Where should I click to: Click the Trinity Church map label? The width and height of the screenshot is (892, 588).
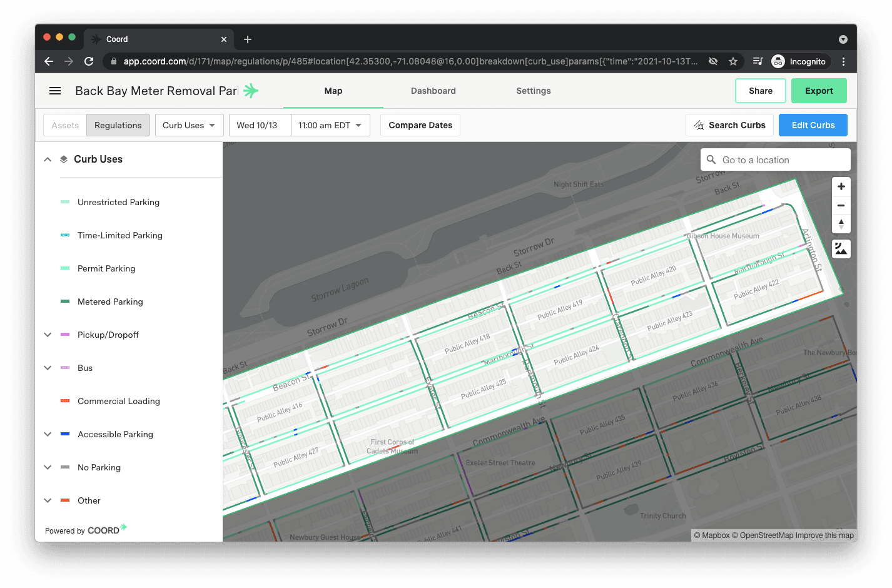tap(662, 515)
